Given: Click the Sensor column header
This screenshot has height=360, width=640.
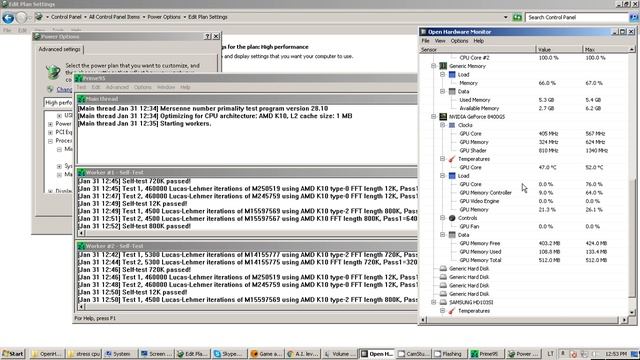Looking at the screenshot, I should click(x=478, y=49).
